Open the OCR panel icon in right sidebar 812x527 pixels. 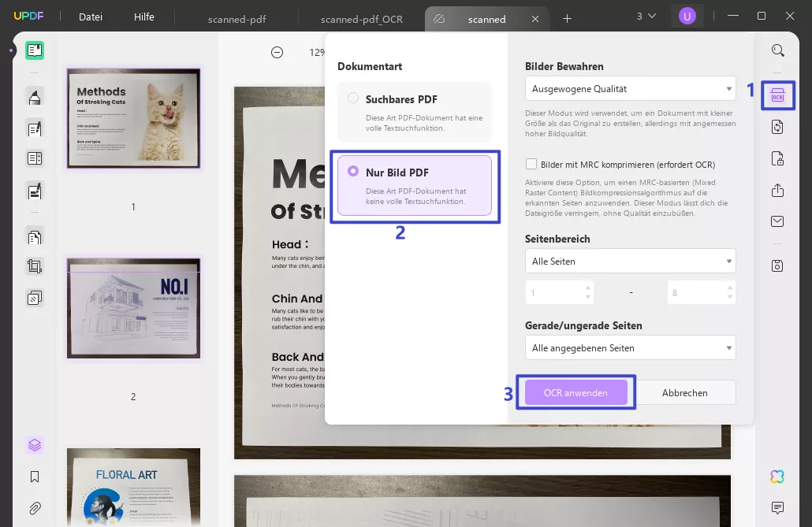click(777, 95)
